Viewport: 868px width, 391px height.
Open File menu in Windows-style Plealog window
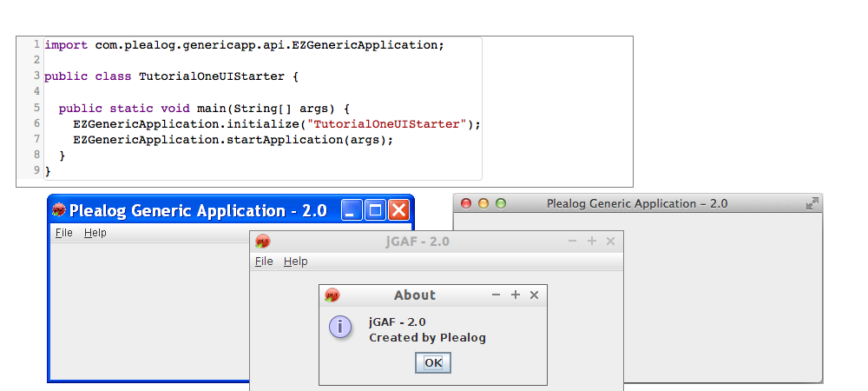tap(64, 233)
